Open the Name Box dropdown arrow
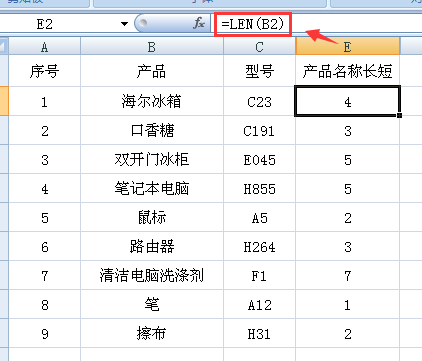 pos(124,24)
